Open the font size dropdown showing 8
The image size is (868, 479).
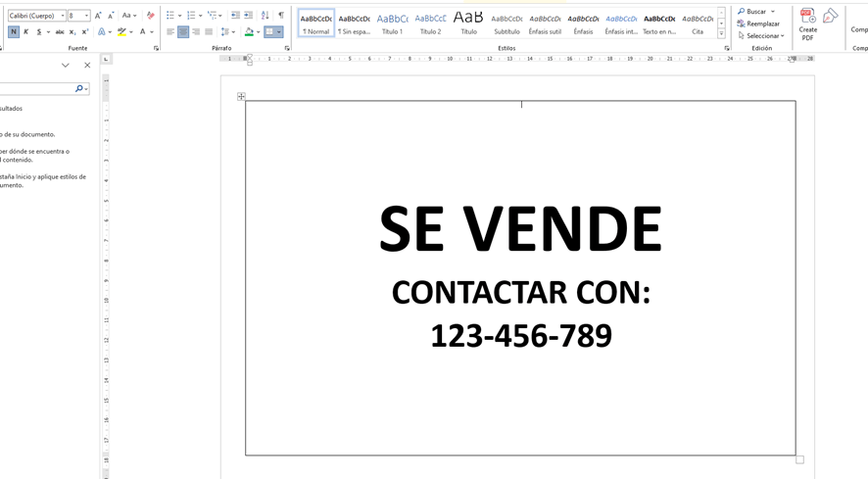[x=86, y=16]
